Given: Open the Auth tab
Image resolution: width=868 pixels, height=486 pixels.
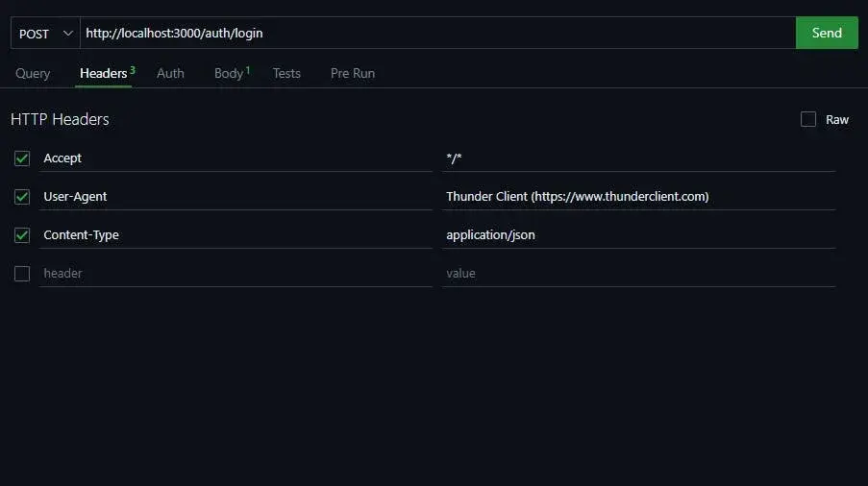Looking at the screenshot, I should coord(170,73).
